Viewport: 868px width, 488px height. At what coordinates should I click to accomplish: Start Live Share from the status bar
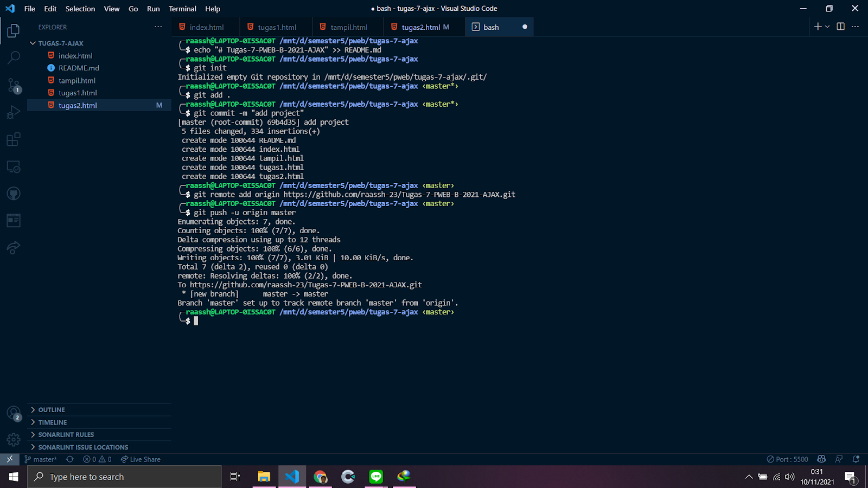tap(141, 459)
